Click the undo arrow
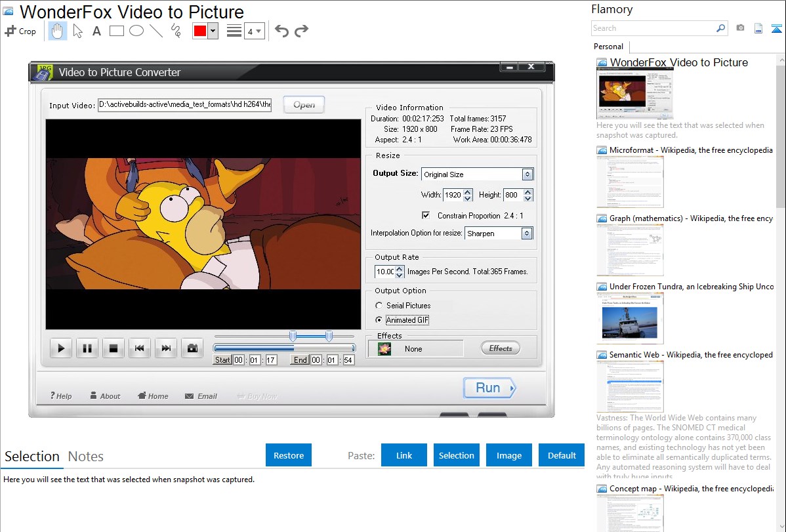Viewport: 786px width, 532px height. point(281,31)
